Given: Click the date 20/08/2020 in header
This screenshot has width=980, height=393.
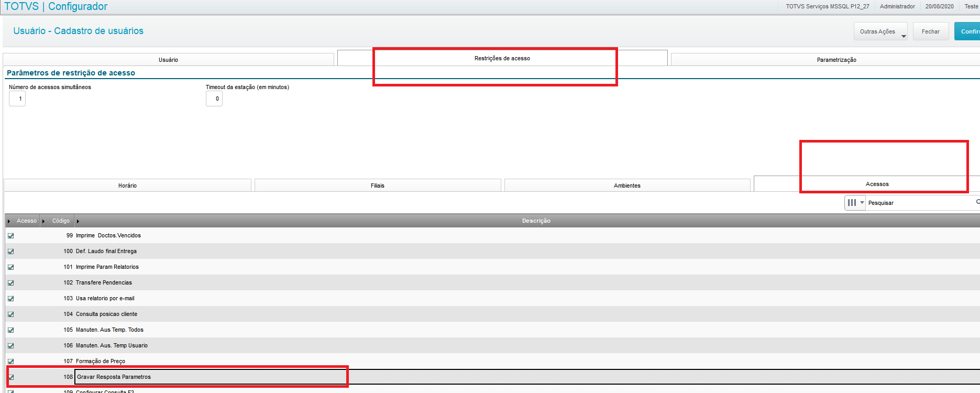Looking at the screenshot, I should point(939,6).
